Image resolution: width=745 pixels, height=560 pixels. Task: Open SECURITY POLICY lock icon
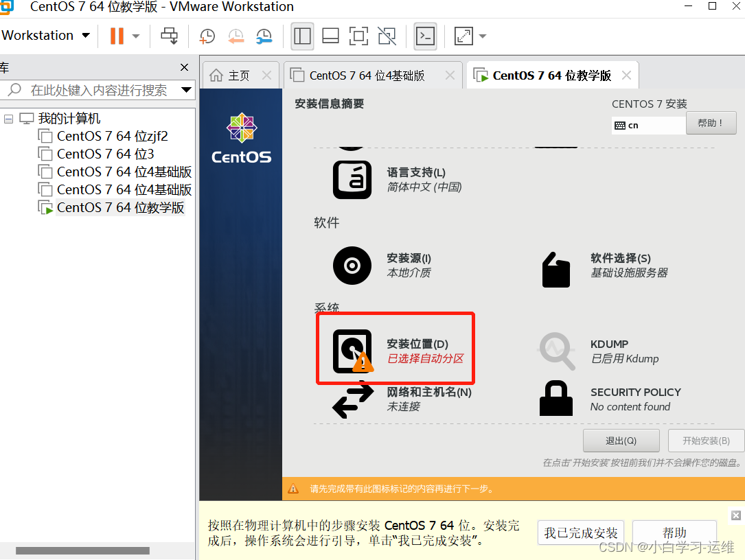(x=556, y=398)
